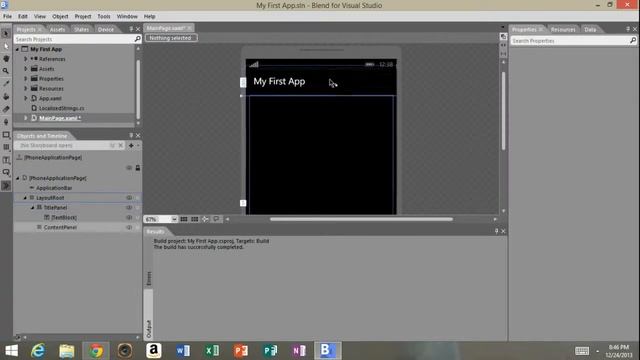Image resolution: width=640 pixels, height=360 pixels.
Task: Open Excel from the taskbar
Action: coord(212,351)
